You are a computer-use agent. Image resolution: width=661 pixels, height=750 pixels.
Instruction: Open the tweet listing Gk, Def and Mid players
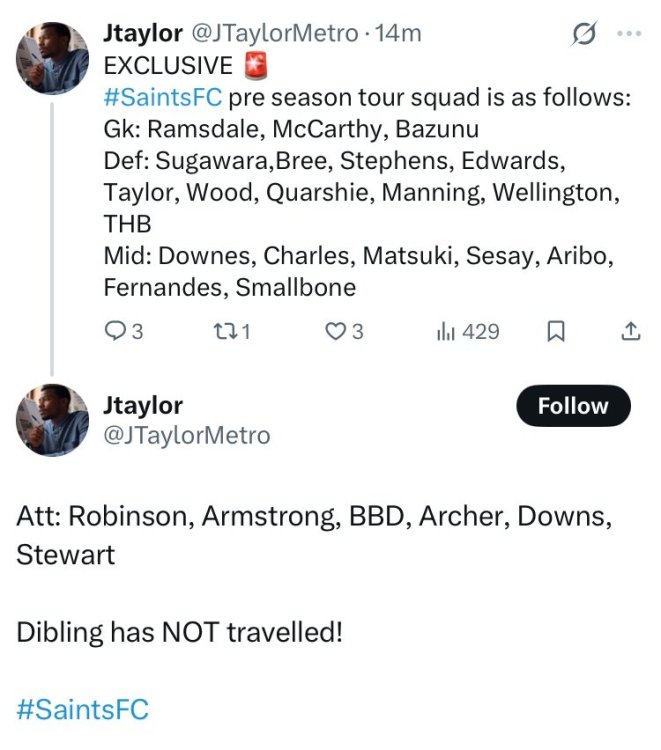tap(360, 210)
